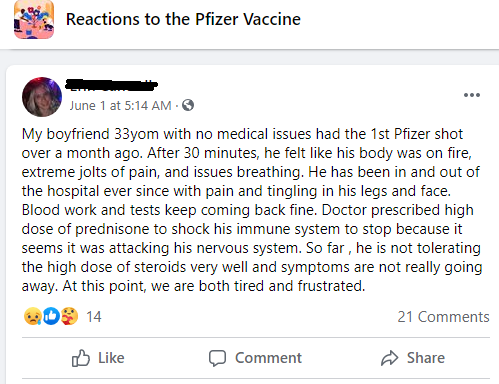Click the blue thumbs-up reaction icon
The height and width of the screenshot is (384, 499).
[x=51, y=316]
